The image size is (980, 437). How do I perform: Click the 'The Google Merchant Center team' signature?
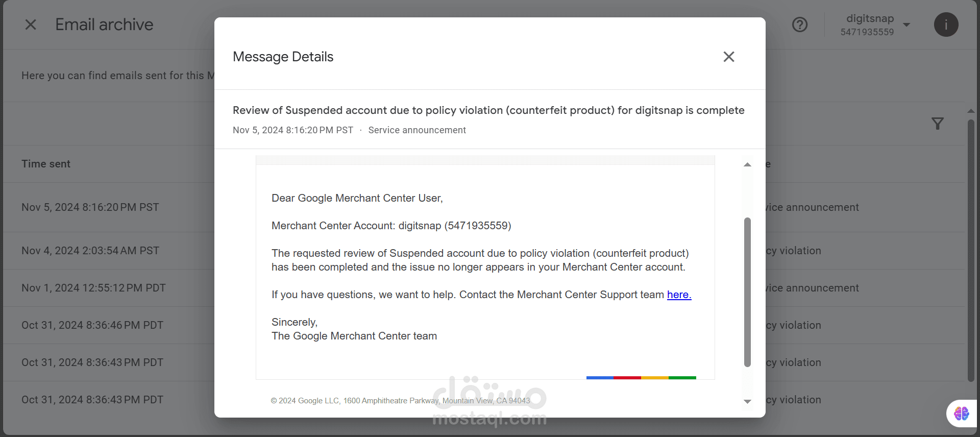click(354, 336)
